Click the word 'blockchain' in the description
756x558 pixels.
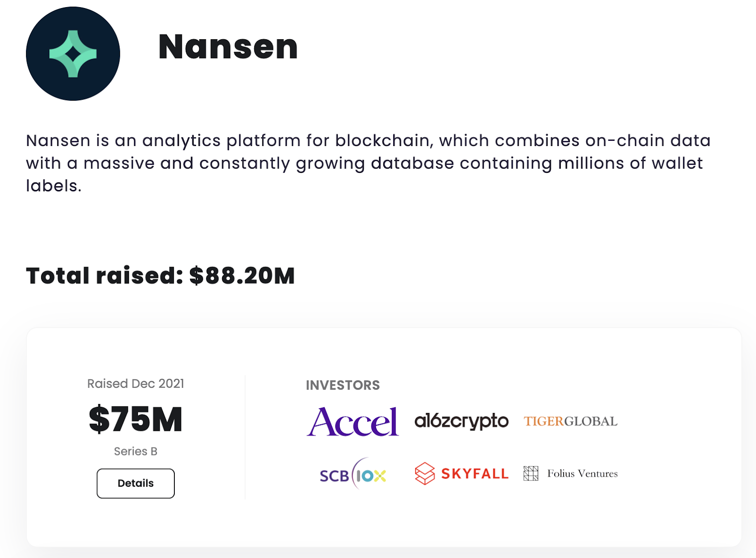click(x=382, y=141)
